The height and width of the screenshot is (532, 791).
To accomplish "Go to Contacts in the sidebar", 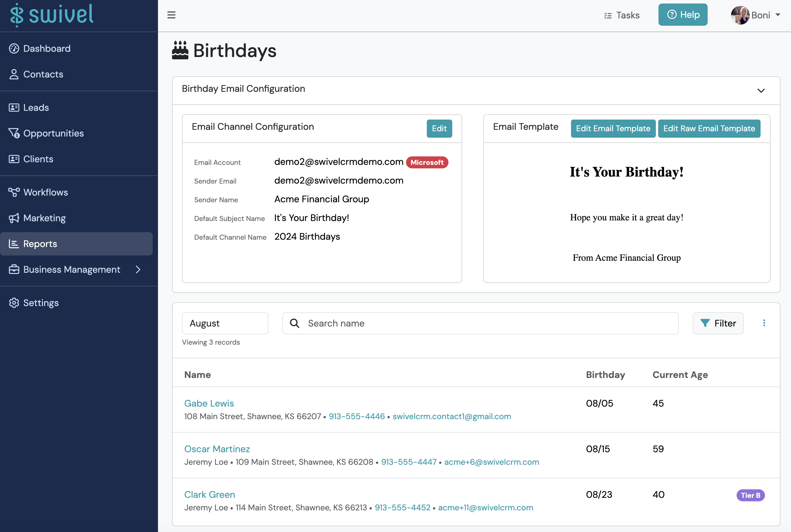I will [x=36, y=74].
